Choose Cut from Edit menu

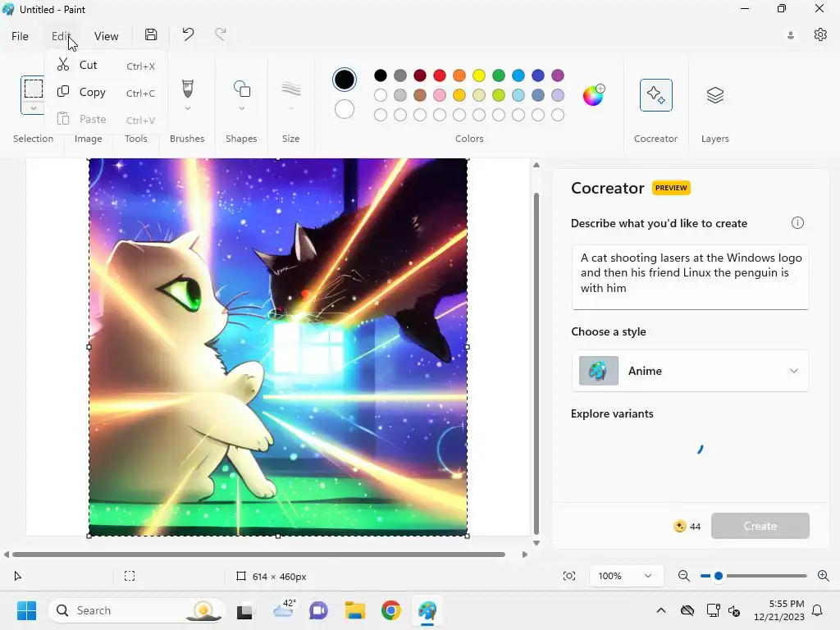[106, 65]
